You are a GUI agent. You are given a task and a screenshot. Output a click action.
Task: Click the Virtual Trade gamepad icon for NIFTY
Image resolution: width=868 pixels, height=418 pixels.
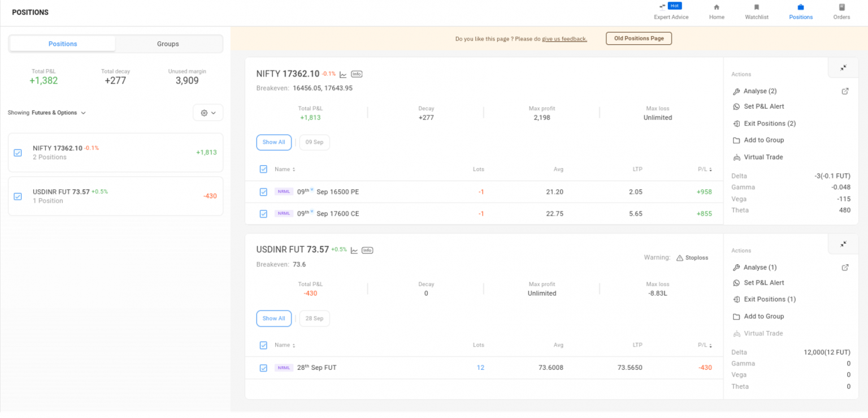point(736,157)
